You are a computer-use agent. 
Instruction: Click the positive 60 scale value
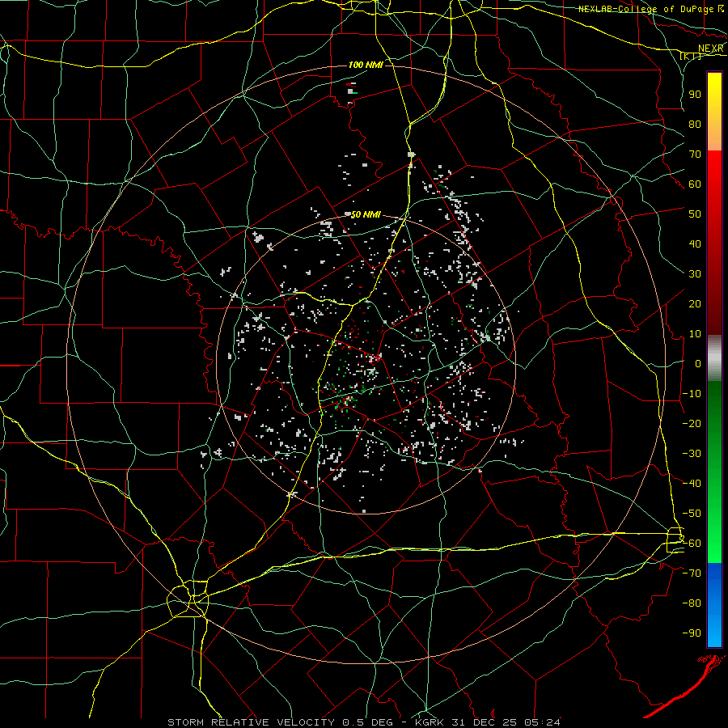695,184
